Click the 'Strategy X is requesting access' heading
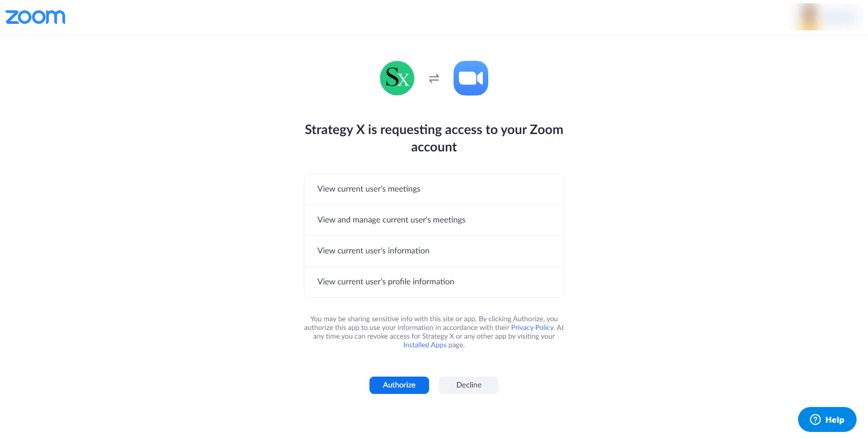 click(x=434, y=138)
